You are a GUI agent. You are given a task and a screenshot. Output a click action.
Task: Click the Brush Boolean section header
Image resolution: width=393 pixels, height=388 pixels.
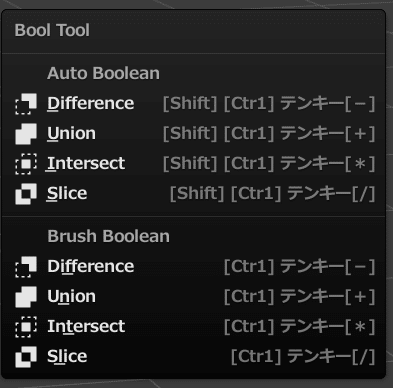(x=108, y=236)
